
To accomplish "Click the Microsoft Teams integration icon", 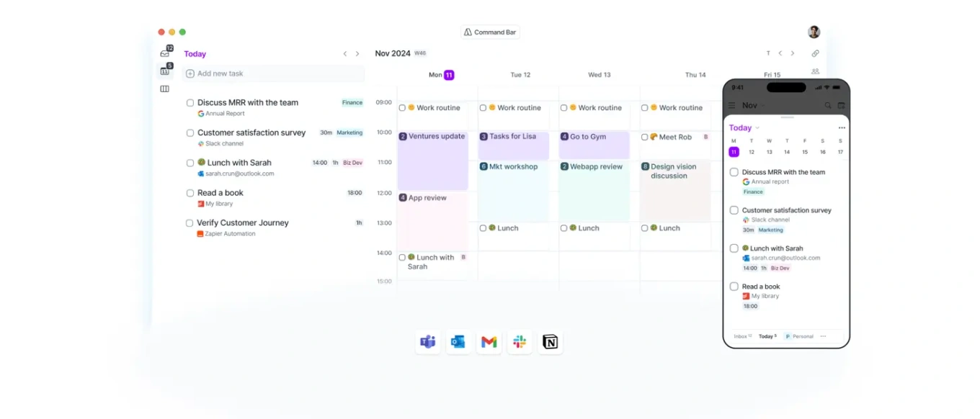I will (x=428, y=342).
